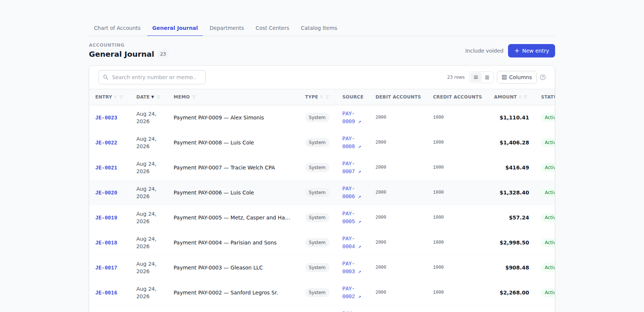Sort by the Amount column
Screen dimensions: 644x312
(x=520, y=97)
